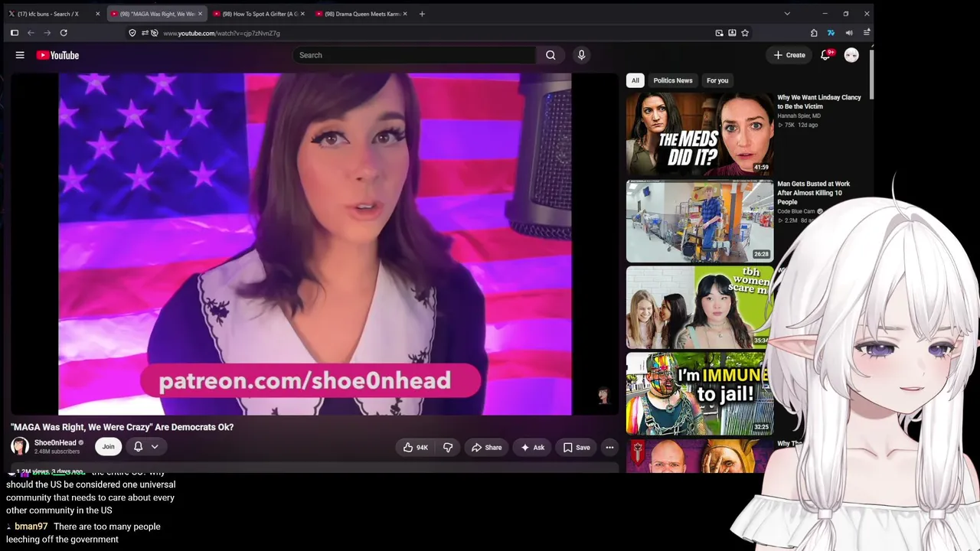This screenshot has height=551, width=980.
Task: Open the YouTube guide hamburger menu
Action: pos(20,55)
